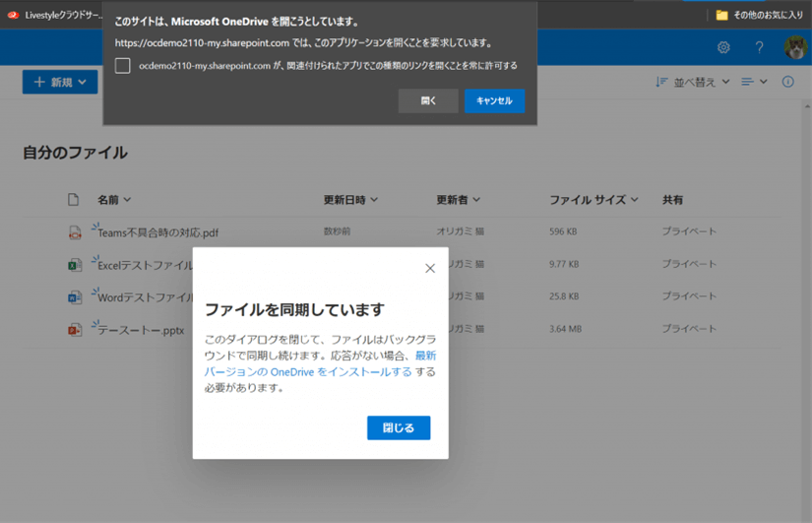Click the 596 KB file size cell
Screen dimensions: 812x523
563,231
